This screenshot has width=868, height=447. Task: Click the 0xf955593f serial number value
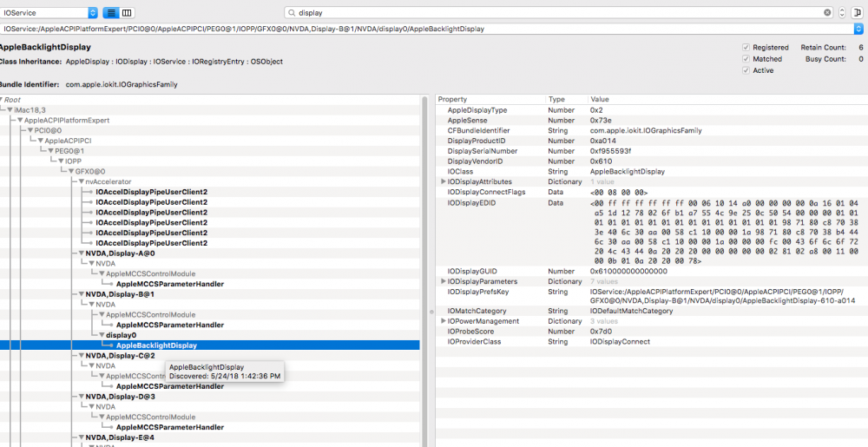pos(610,151)
